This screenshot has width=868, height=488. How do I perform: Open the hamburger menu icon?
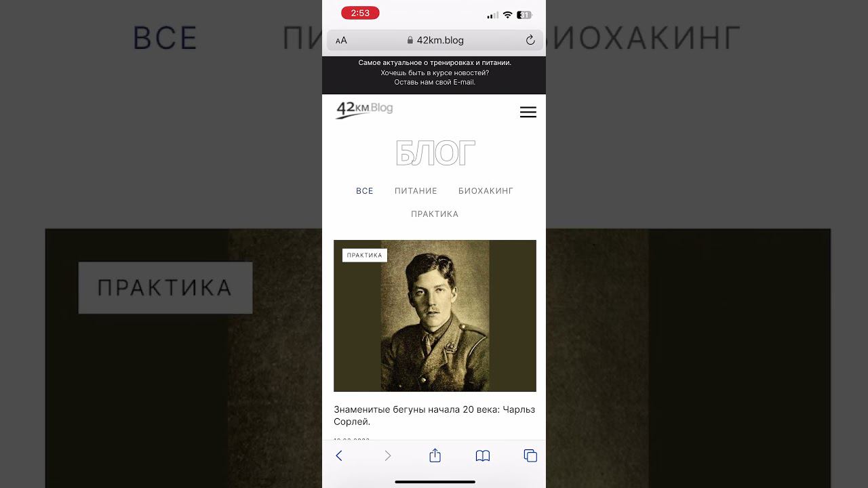click(528, 113)
